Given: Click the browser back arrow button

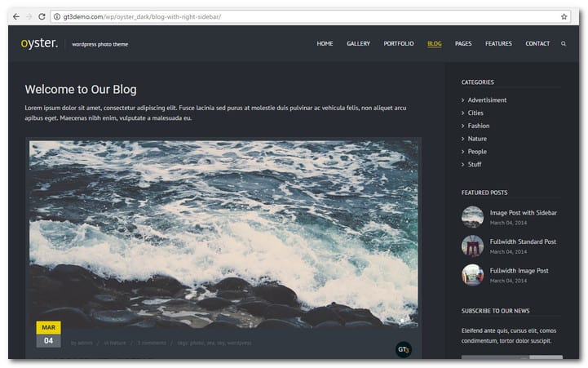Looking at the screenshot, I should [15, 16].
